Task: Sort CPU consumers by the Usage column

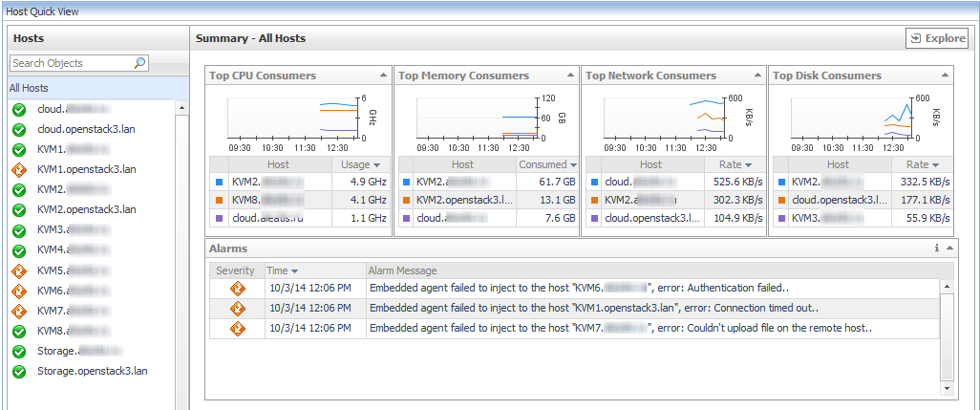Action: point(360,164)
